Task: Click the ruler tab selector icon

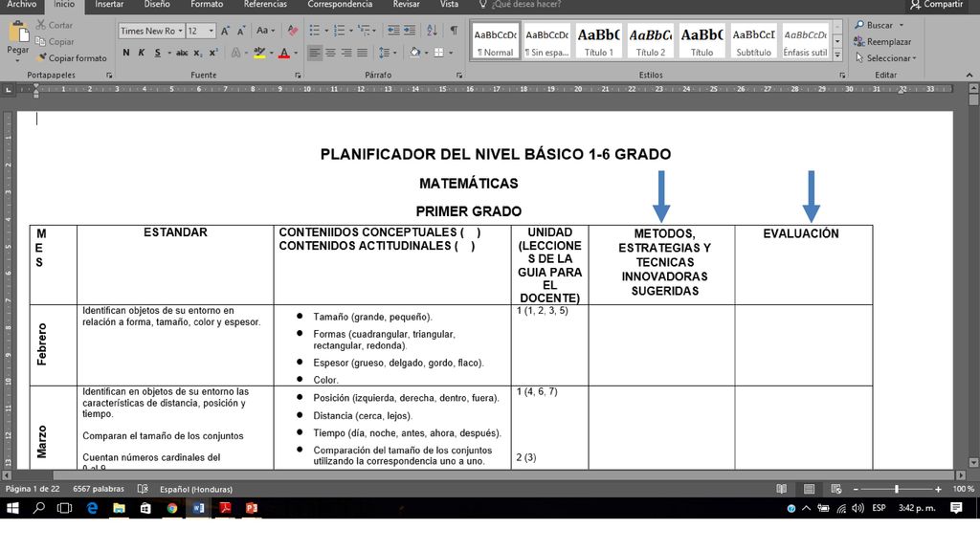Action: click(8, 90)
